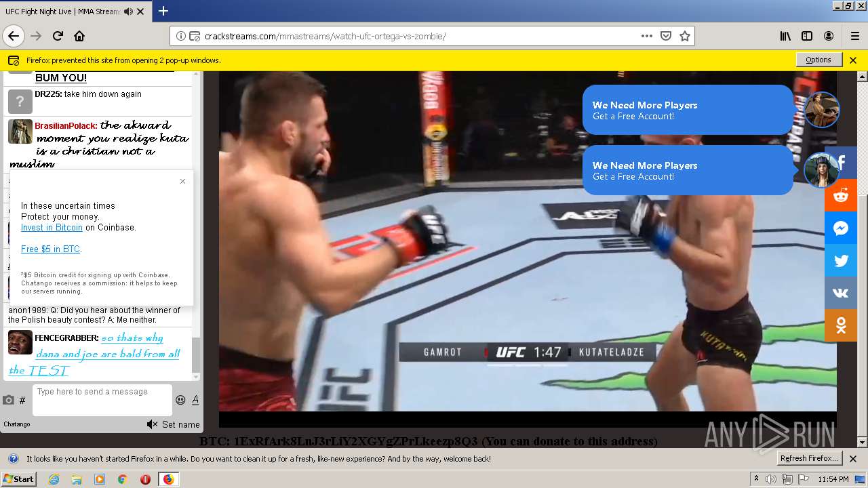Select the UFC Fight Night Live tab
Viewport: 868px width, 488px height.
[x=75, y=12]
